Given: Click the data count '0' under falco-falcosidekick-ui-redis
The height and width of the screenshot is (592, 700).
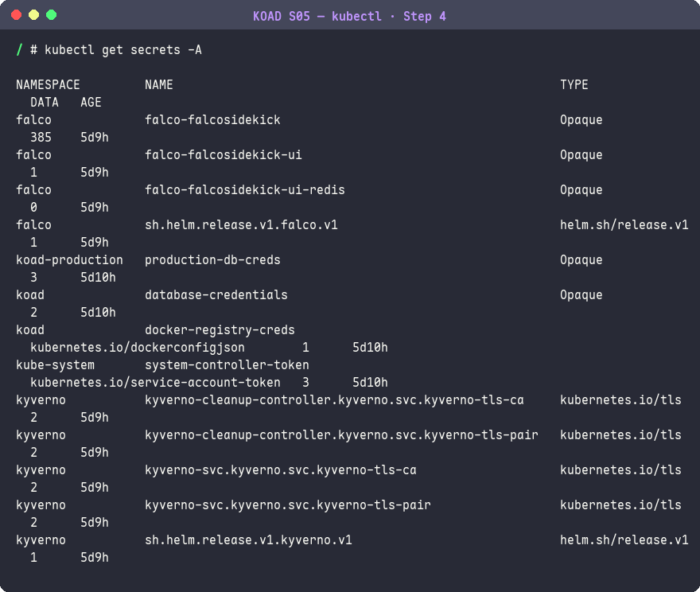Looking at the screenshot, I should (33, 208).
